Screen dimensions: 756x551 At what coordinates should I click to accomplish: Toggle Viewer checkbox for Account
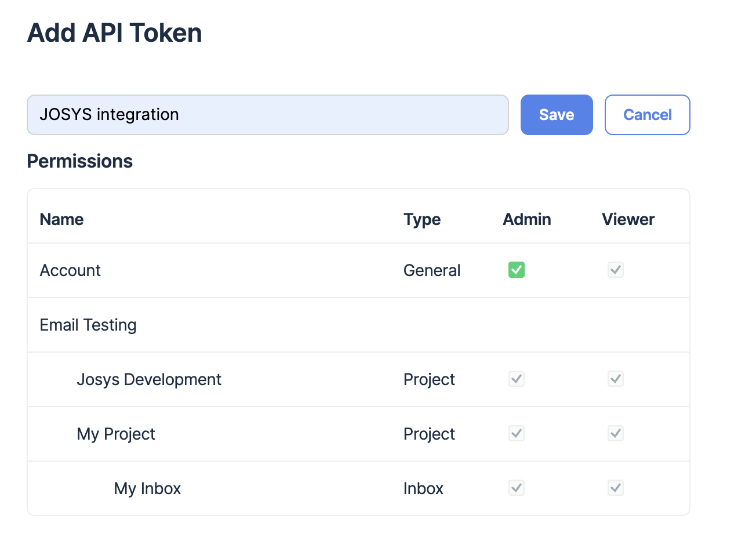616,270
